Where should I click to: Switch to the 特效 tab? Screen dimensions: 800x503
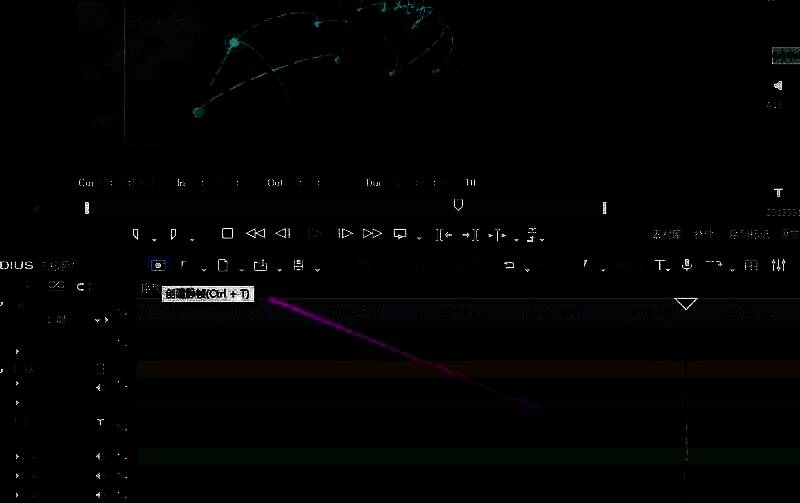point(704,234)
